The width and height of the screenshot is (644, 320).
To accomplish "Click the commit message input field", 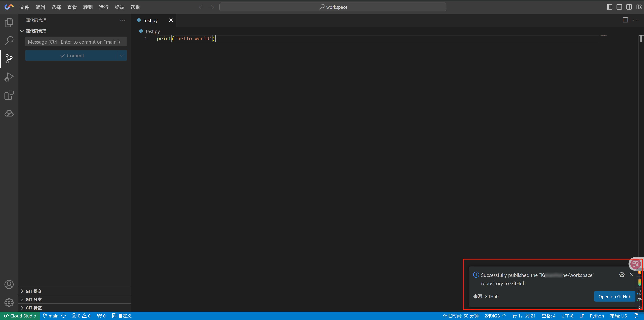I will click(76, 42).
